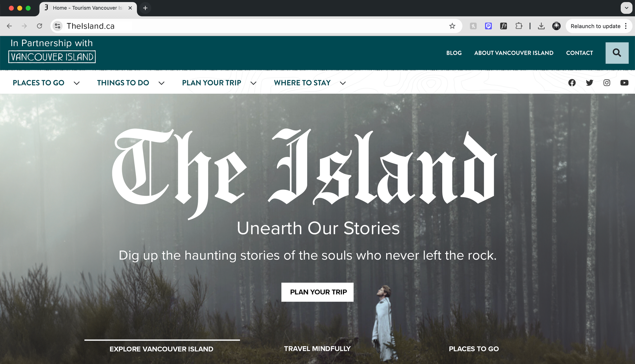Image resolution: width=635 pixels, height=364 pixels.
Task: Select the Travel Mindfully slide tab
Action: [317, 349]
